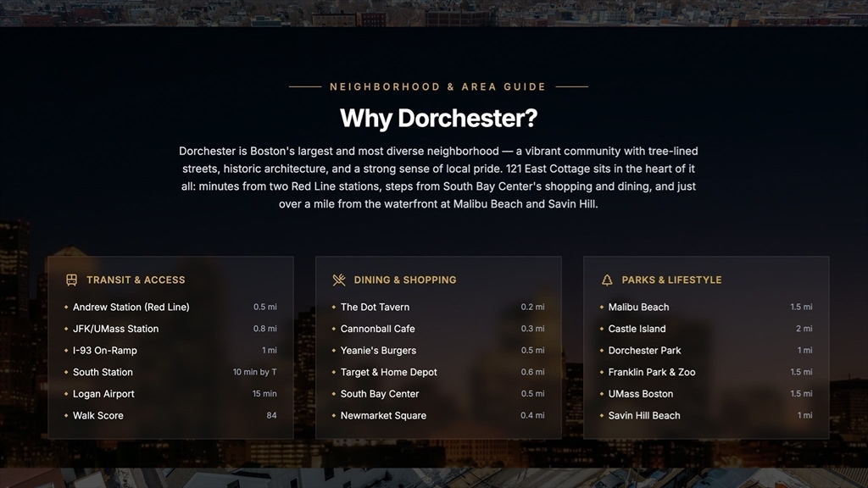The image size is (868, 488).
Task: Click the bullet beside Malibu Beach
Action: pos(602,308)
